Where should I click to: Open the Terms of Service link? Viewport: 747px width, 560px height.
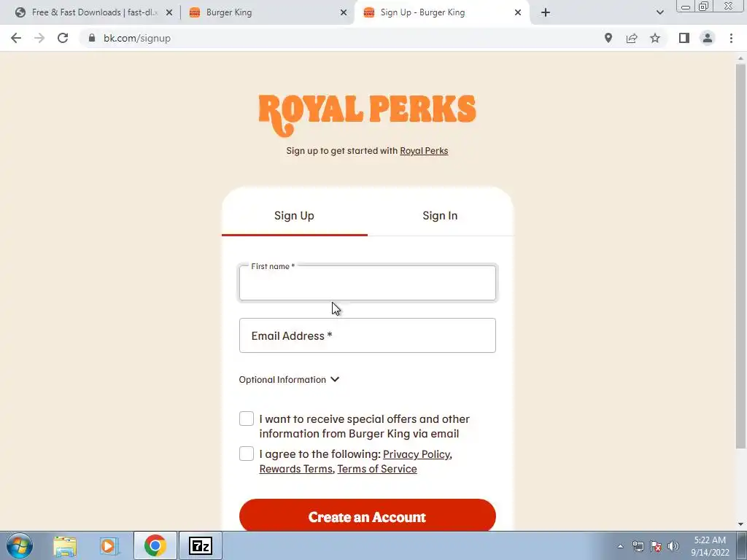[x=377, y=469]
